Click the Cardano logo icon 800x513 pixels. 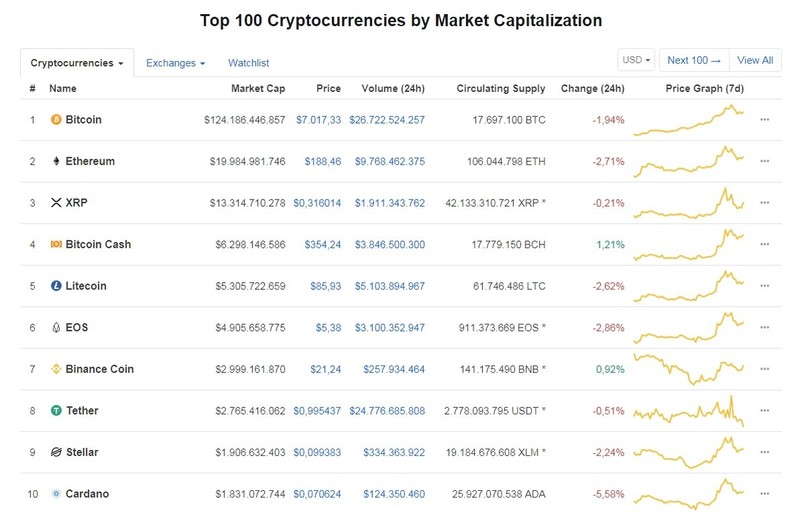click(x=56, y=494)
